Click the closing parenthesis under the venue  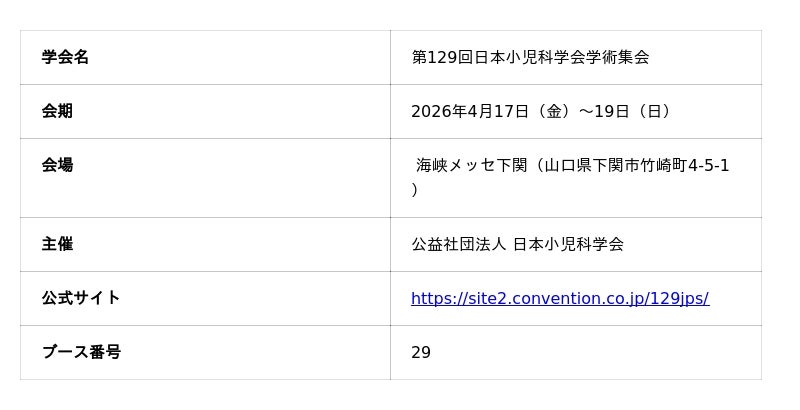point(415,189)
